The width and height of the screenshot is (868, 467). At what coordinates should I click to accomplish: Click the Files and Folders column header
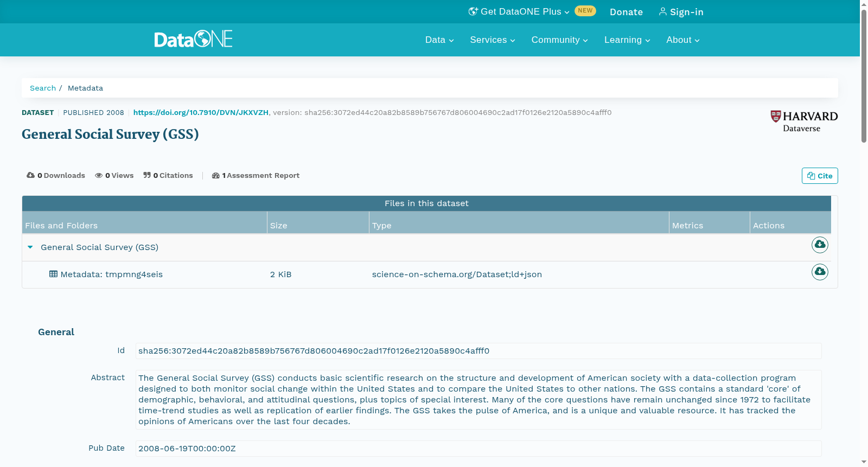(x=144, y=222)
